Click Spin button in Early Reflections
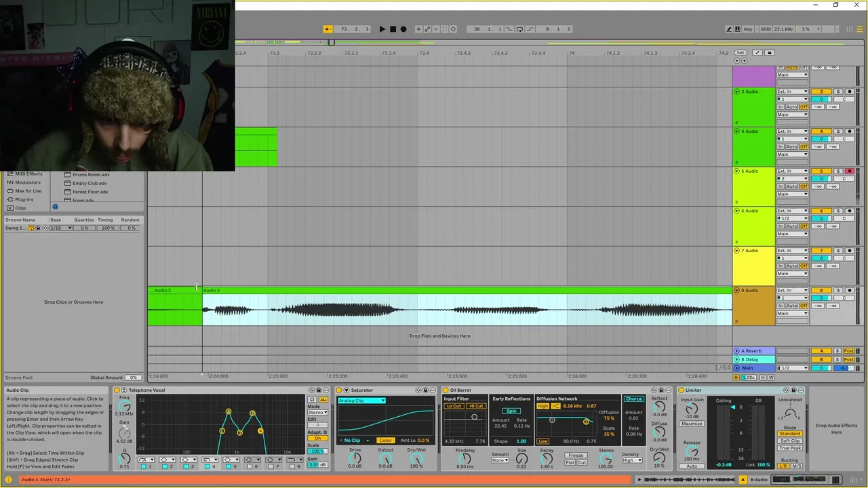The width and height of the screenshot is (868, 488). (511, 411)
